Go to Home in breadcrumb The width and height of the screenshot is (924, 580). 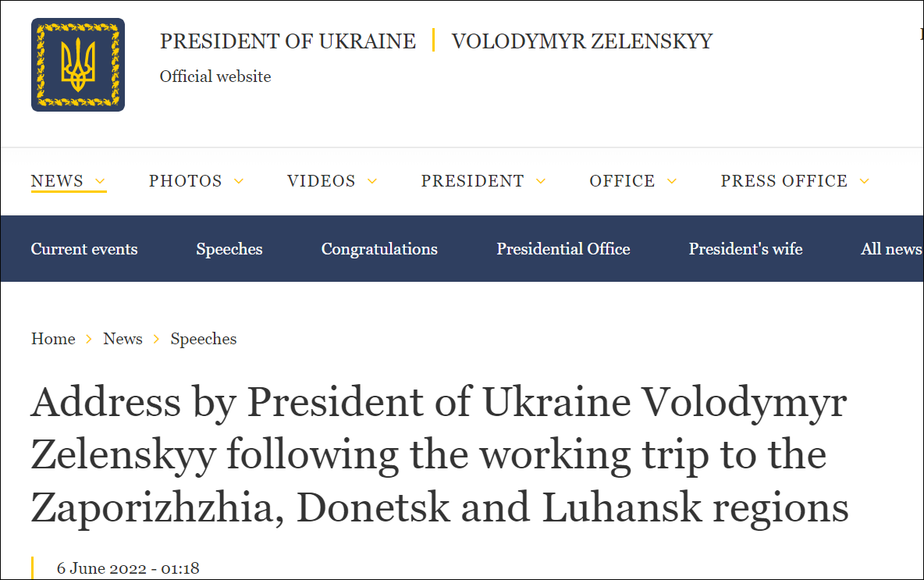53,339
